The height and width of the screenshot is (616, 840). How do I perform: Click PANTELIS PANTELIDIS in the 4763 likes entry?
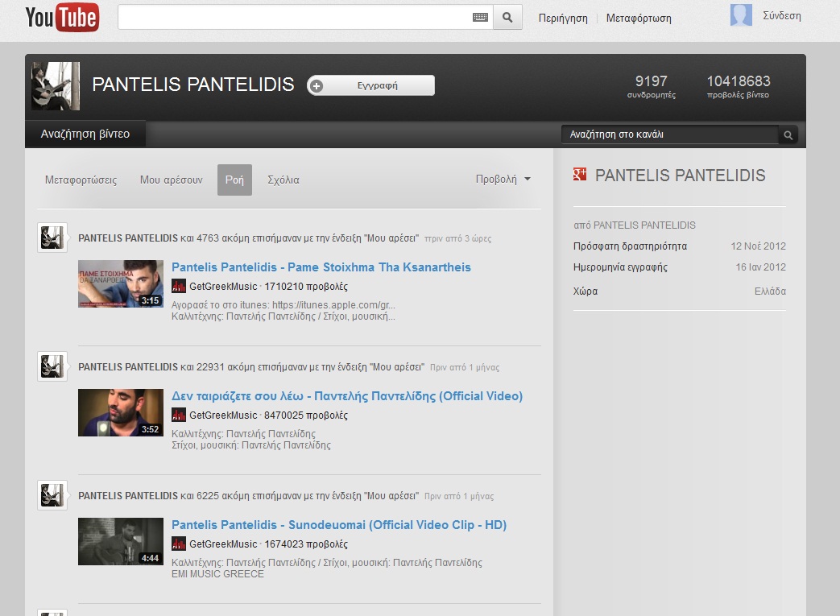tap(128, 238)
